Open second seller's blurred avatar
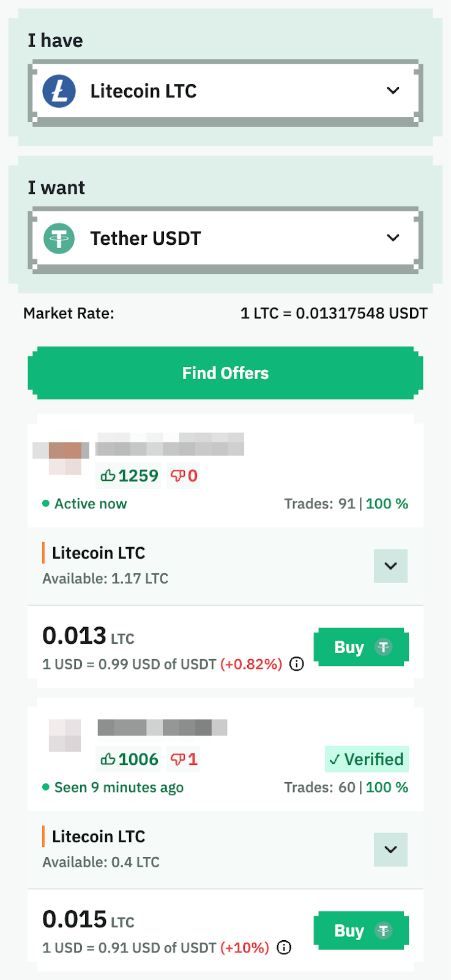 click(65, 736)
